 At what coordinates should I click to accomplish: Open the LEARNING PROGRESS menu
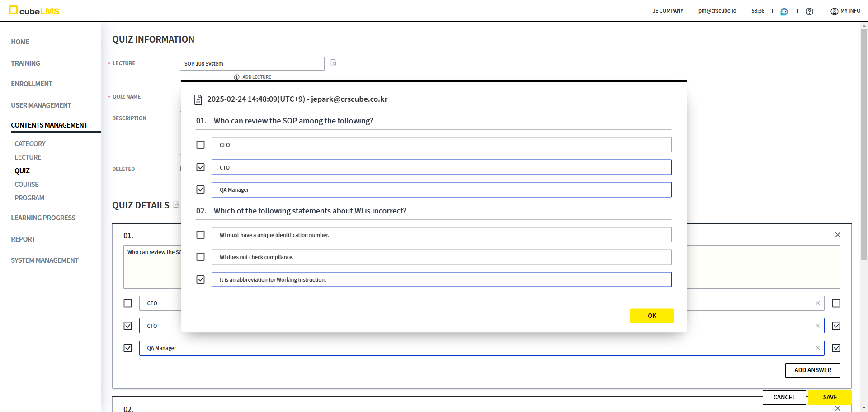point(43,218)
